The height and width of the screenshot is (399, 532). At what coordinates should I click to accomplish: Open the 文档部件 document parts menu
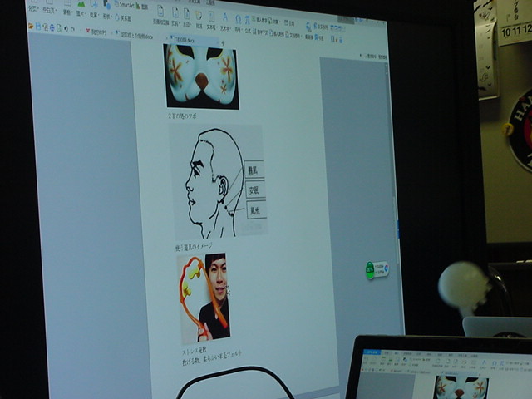[x=293, y=35]
